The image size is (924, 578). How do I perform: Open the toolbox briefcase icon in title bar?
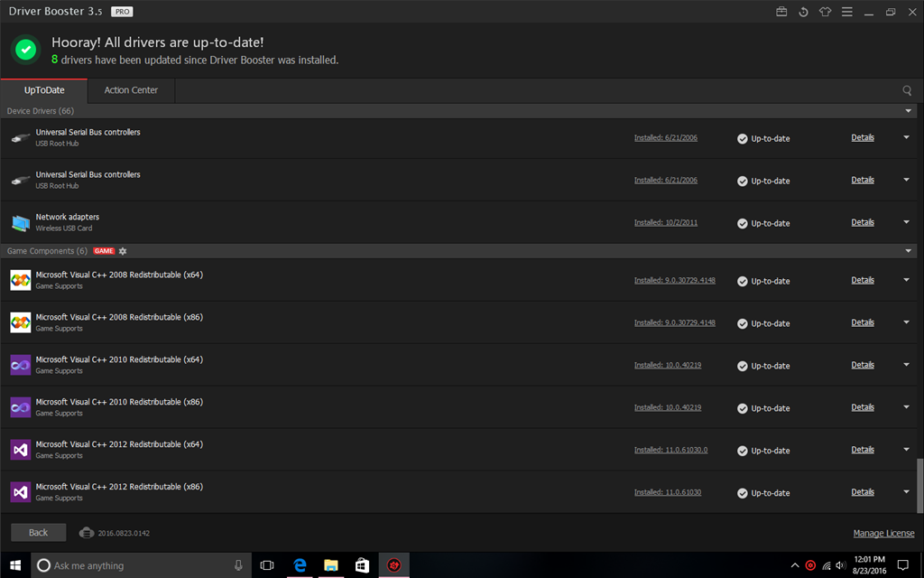[781, 12]
